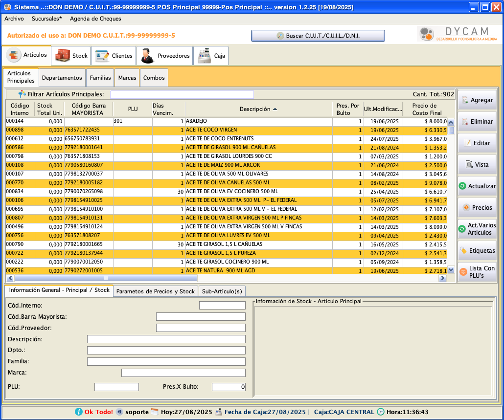Open the Stock module with boxes icon

[x=71, y=56]
